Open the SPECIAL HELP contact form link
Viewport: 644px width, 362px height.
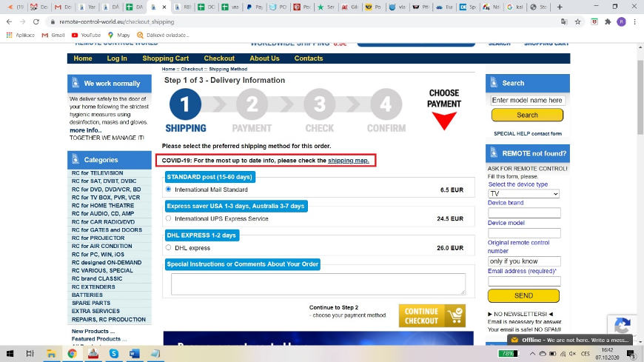coord(528,133)
